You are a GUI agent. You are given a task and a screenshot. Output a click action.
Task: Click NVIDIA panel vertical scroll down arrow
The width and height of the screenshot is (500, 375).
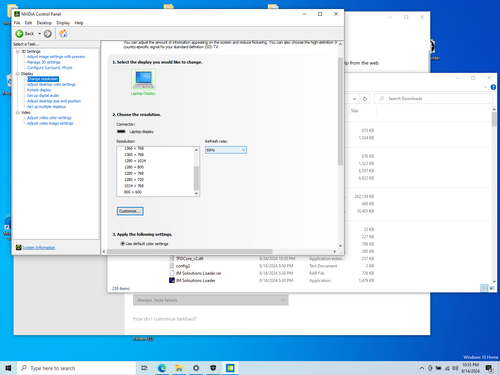pyautogui.click(x=340, y=246)
